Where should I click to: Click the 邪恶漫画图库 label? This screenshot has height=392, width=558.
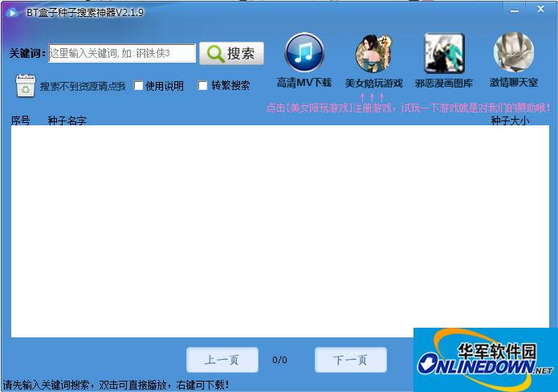444,84
